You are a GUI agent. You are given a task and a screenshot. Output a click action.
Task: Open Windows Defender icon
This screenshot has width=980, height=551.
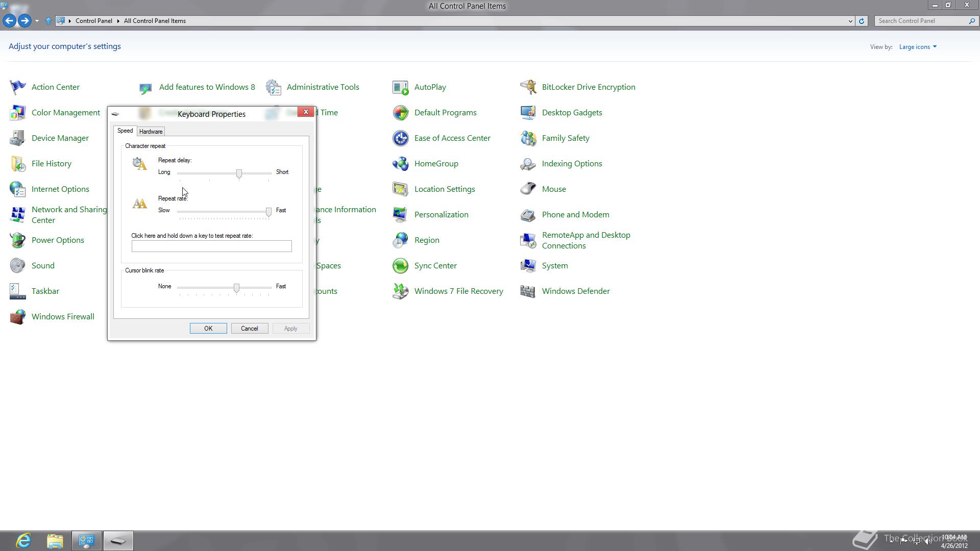point(528,291)
